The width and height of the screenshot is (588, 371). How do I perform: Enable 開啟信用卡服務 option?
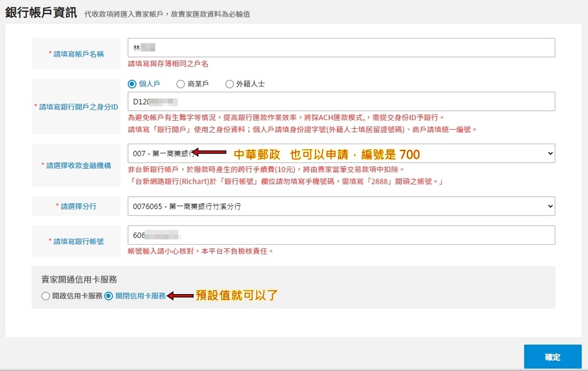45,296
